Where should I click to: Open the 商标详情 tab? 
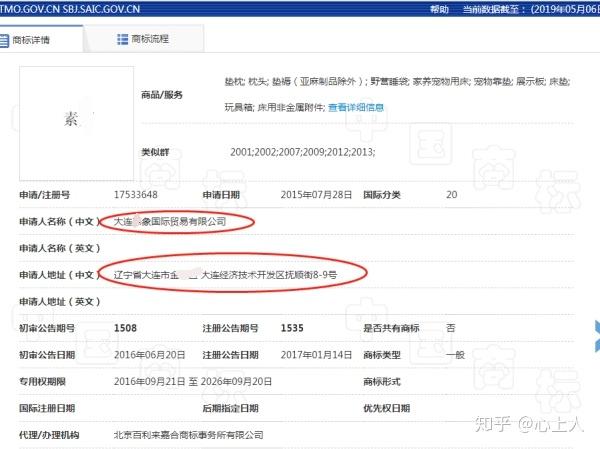40,39
